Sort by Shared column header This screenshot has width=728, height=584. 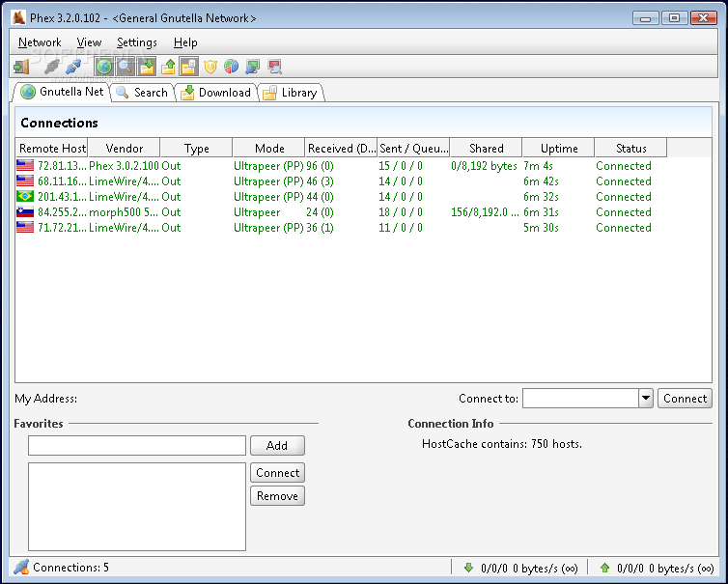486,148
